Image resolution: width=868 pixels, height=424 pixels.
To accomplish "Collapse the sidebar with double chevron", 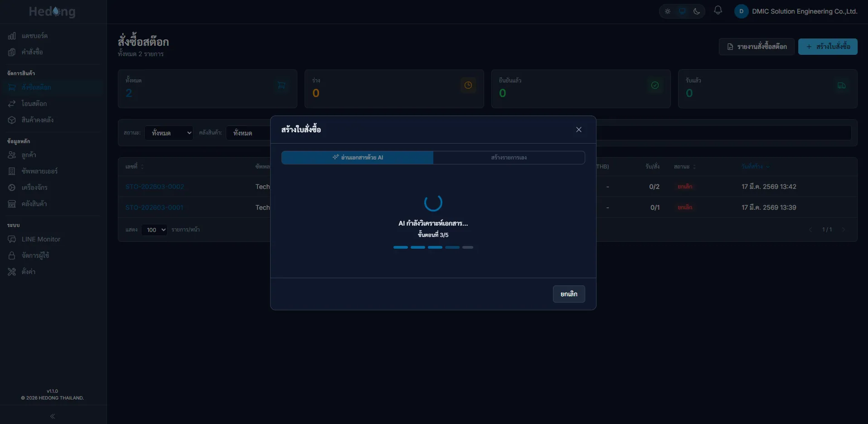I will pyautogui.click(x=53, y=416).
